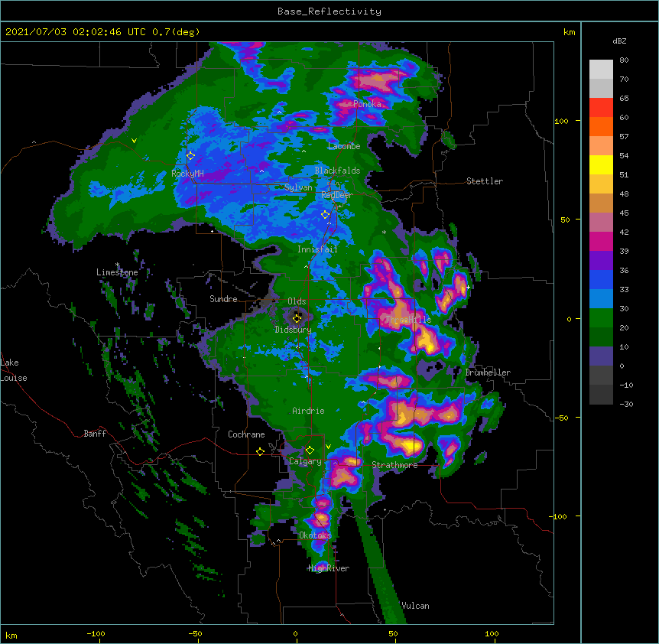Click the white plus marker east of ThreeHills storms
Image resolution: width=659 pixels, height=644 pixels.
(468, 287)
